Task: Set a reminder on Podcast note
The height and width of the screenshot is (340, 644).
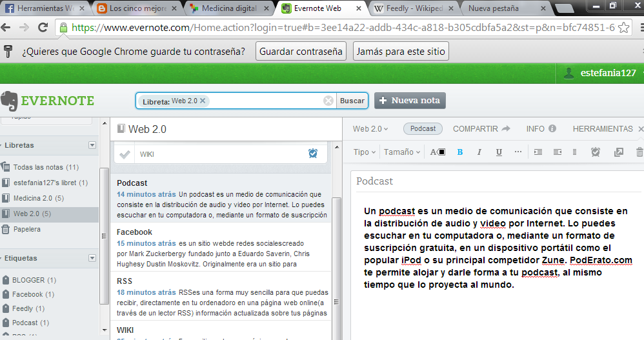Action: (x=595, y=152)
